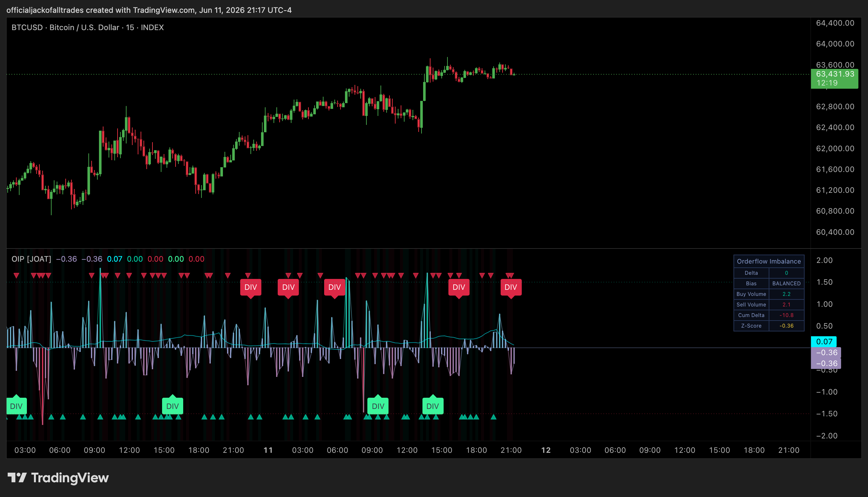
Task: Click the green 63,431.93 current price tag
Action: click(x=834, y=78)
